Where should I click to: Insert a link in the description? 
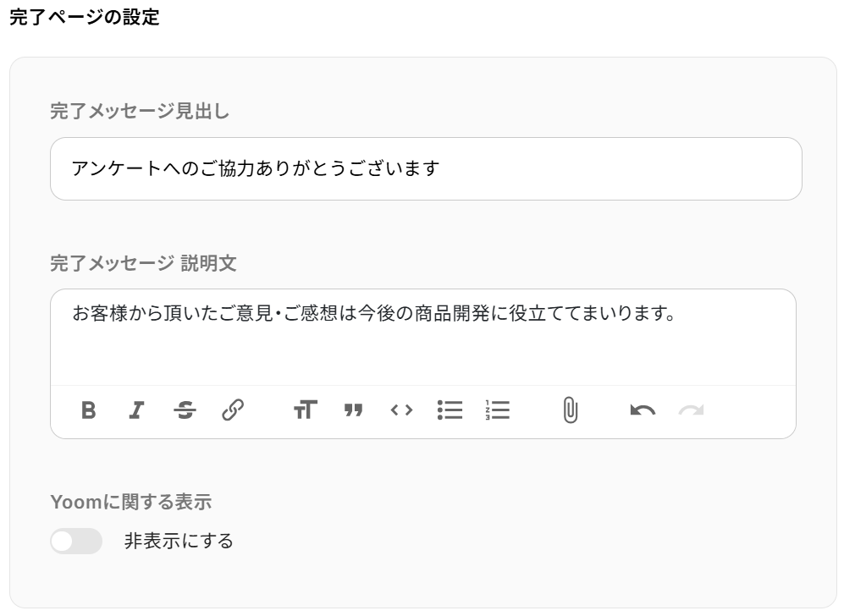233,410
